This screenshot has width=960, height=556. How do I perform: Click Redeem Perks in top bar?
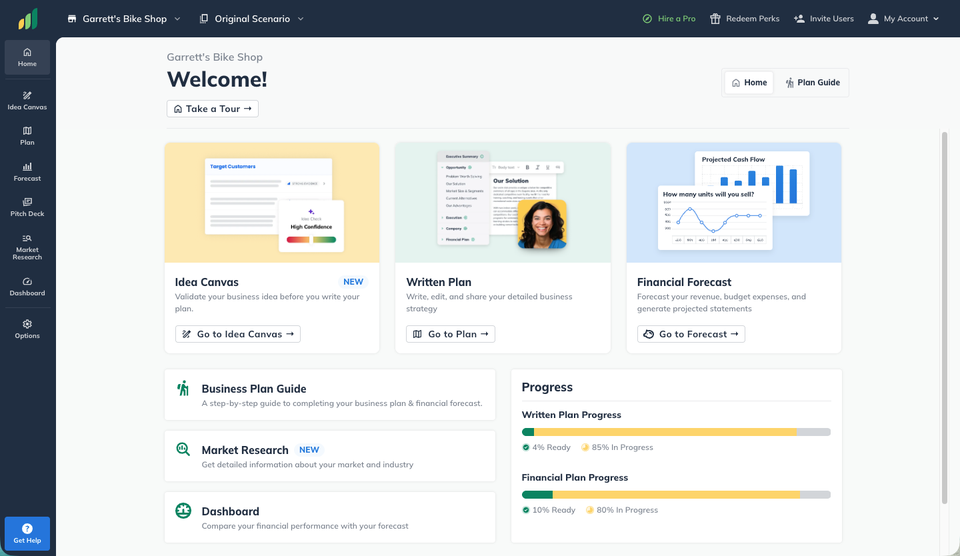point(744,19)
